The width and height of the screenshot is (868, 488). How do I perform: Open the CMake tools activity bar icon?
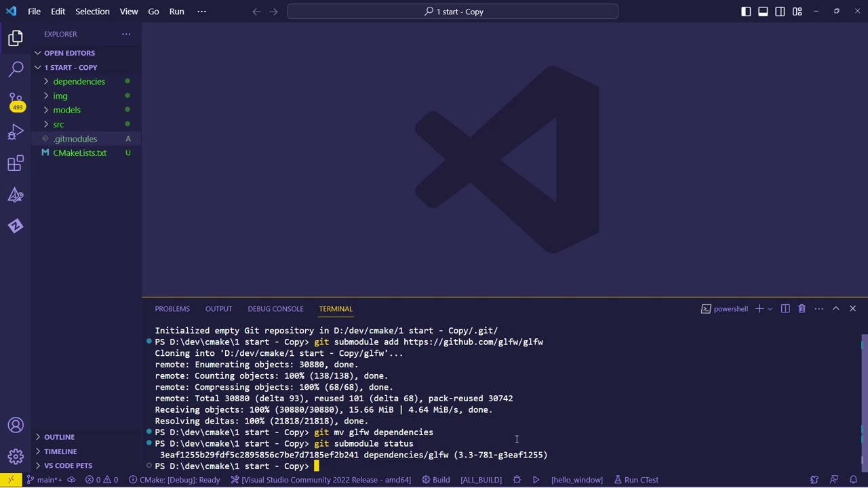[16, 195]
